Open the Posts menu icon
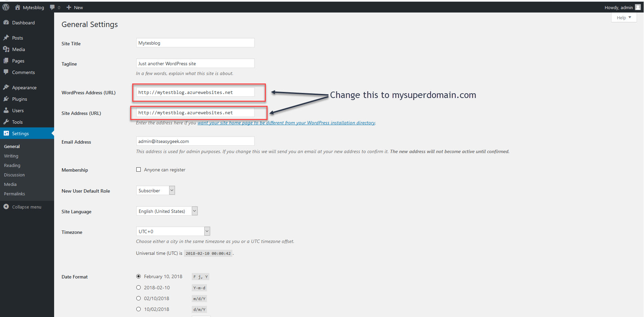Screen dimensions: 644x317 [x=7, y=38]
